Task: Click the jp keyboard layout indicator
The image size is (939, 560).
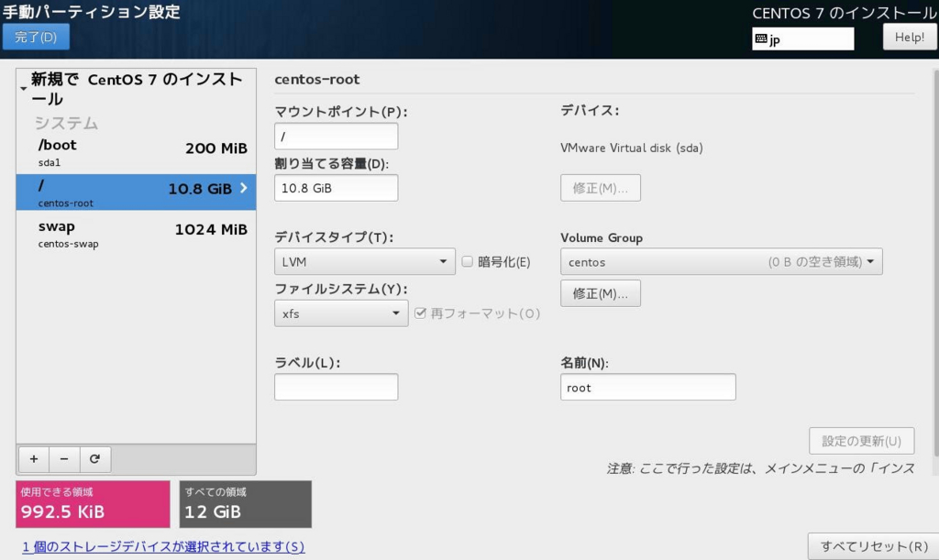Action: point(803,38)
